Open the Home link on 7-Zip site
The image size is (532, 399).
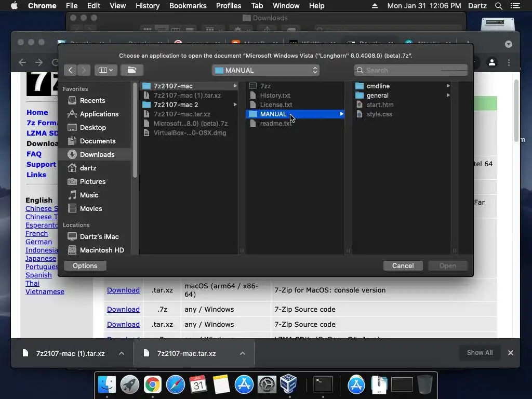37,112
